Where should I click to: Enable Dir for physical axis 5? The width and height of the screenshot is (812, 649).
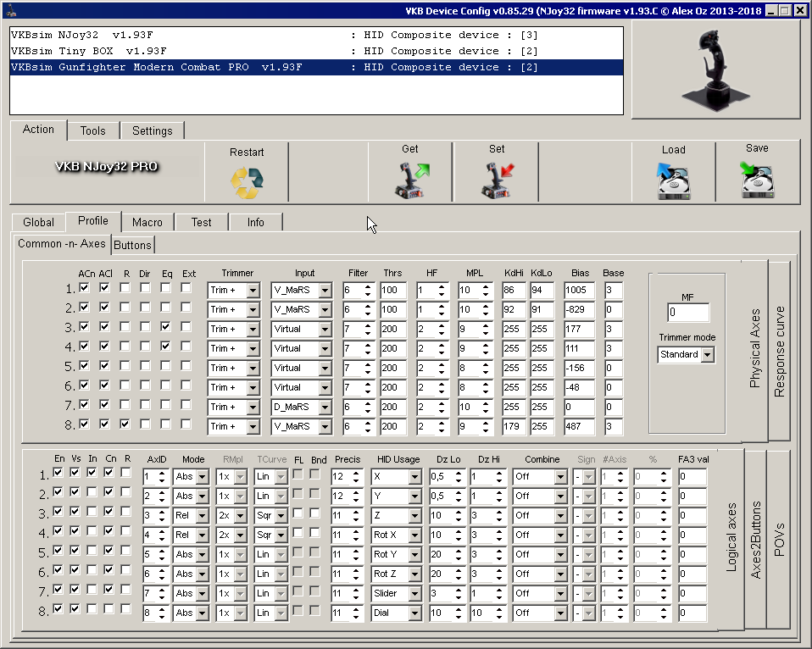[145, 365]
